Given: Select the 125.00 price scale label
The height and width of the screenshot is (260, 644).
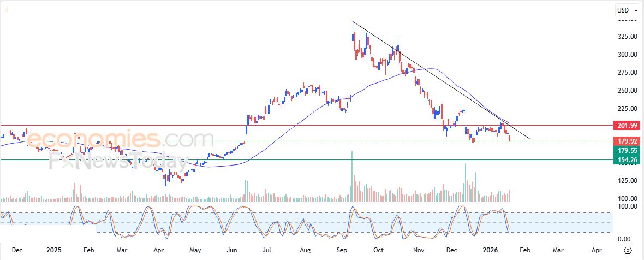Looking at the screenshot, I should pos(627,181).
